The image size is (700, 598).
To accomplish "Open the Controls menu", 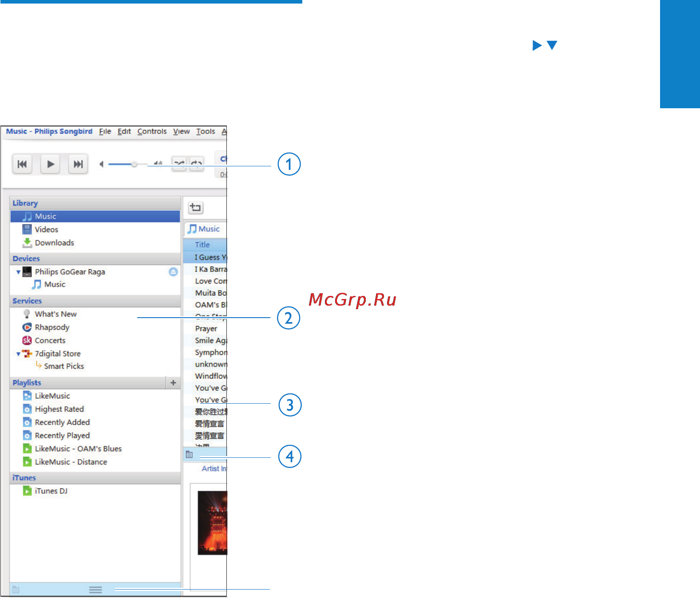I will [152, 131].
